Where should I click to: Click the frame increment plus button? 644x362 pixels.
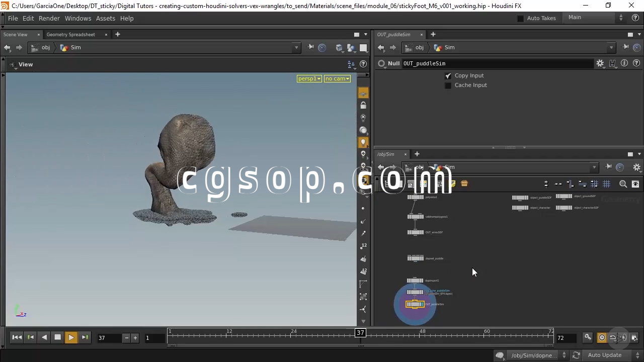(x=135, y=338)
